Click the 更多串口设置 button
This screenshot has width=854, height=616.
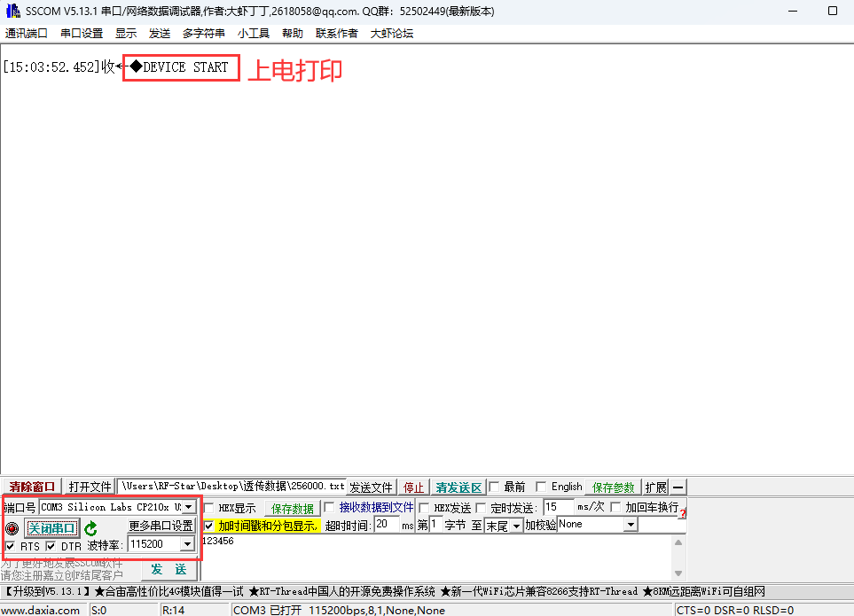161,526
